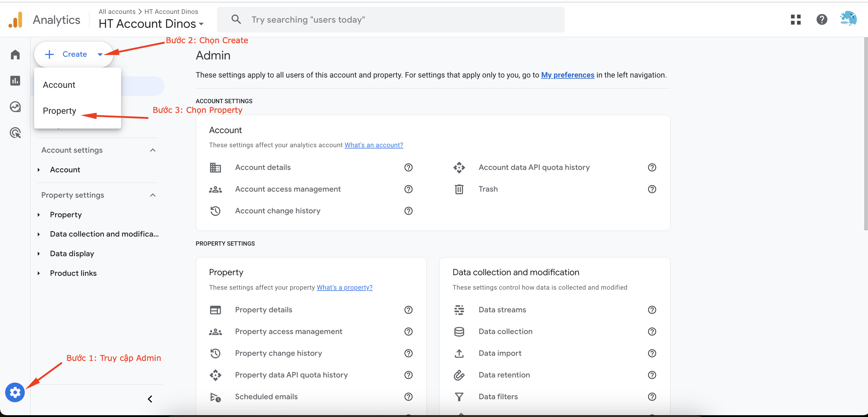The width and height of the screenshot is (868, 417).
Task: Expand the Property tree item in sidebar
Action: click(x=39, y=215)
